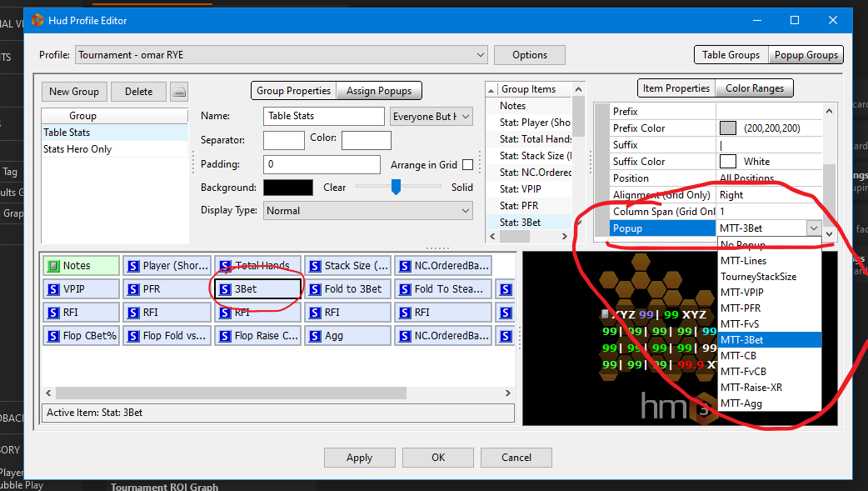This screenshot has height=491, width=868.
Task: Choose MTT-CB in popup list
Action: click(770, 355)
